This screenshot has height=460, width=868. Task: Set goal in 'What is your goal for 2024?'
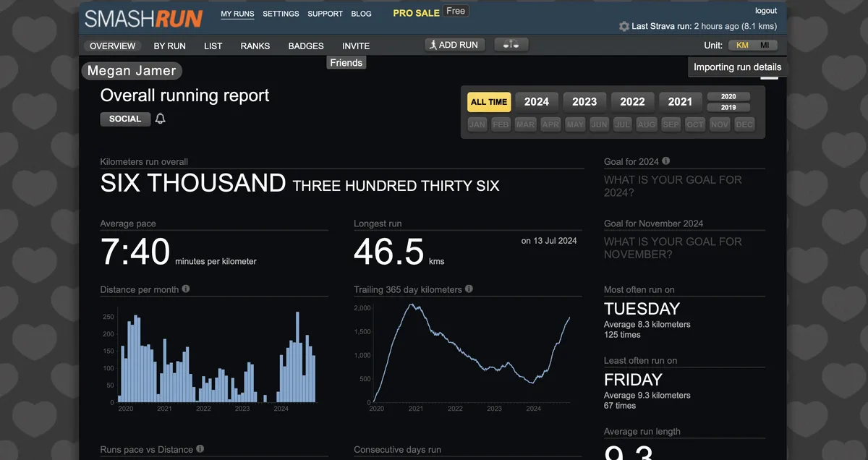673,186
